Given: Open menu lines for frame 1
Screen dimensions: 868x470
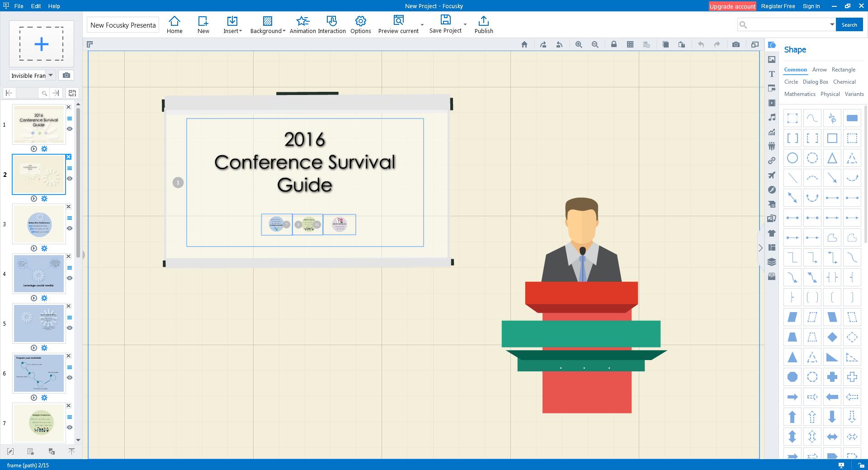Looking at the screenshot, I should coord(70,119).
